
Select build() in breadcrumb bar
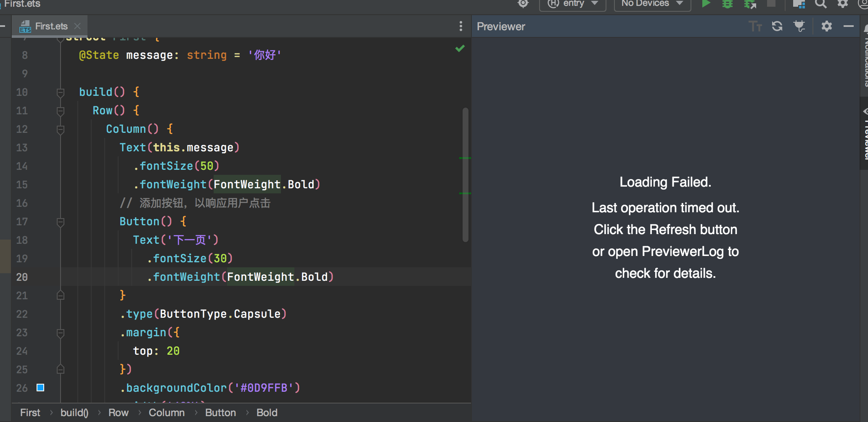[x=74, y=413]
